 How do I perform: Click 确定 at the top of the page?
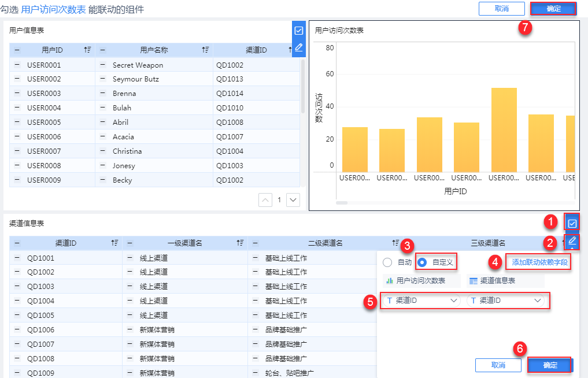[x=553, y=9]
